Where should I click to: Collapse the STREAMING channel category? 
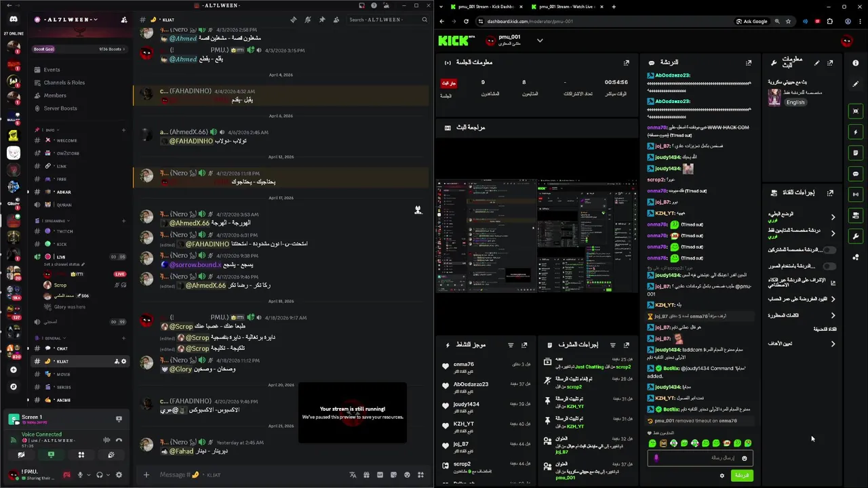56,221
